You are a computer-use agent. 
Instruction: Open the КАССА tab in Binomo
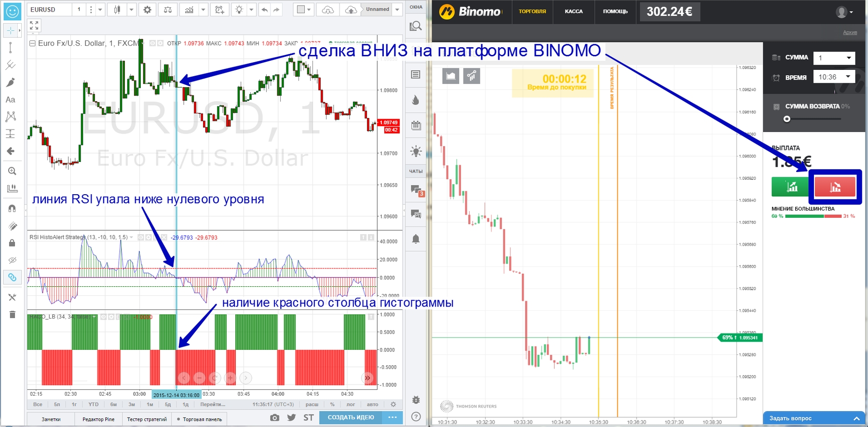coord(574,12)
